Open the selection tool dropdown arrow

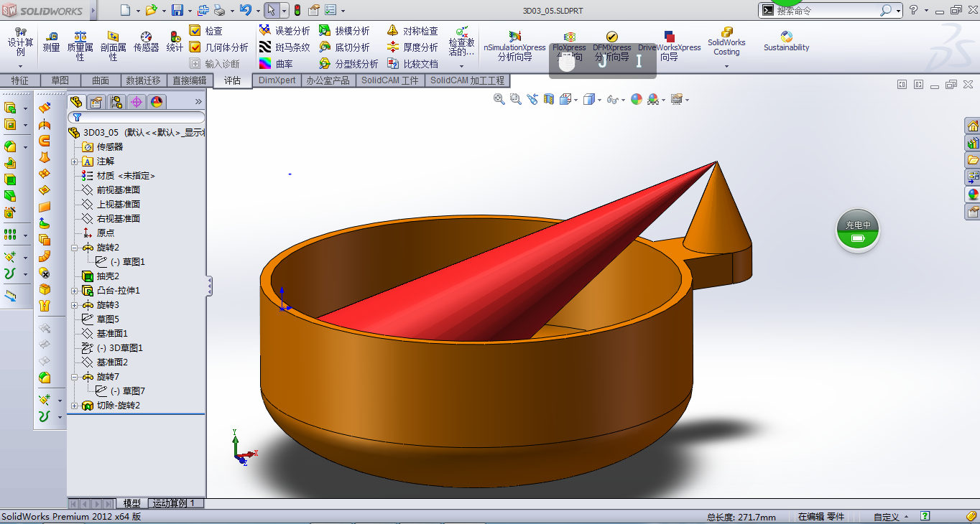click(x=285, y=11)
